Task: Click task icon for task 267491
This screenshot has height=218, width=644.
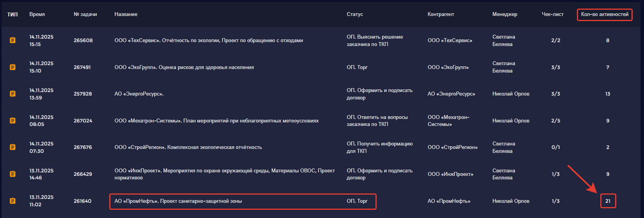Action: point(12,67)
